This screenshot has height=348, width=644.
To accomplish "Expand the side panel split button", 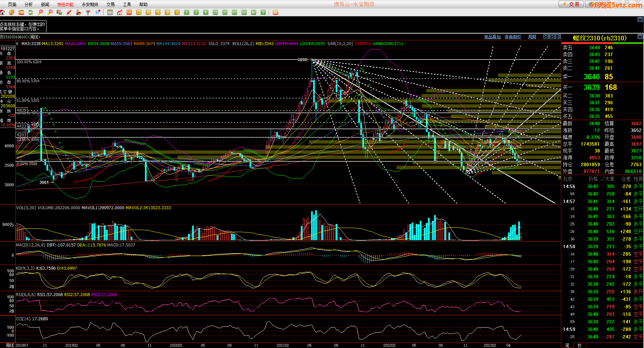I will point(558,37).
